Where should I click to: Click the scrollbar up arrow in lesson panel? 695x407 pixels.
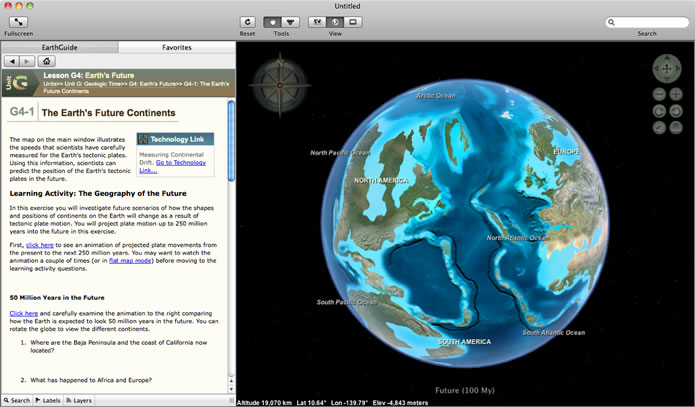click(231, 381)
